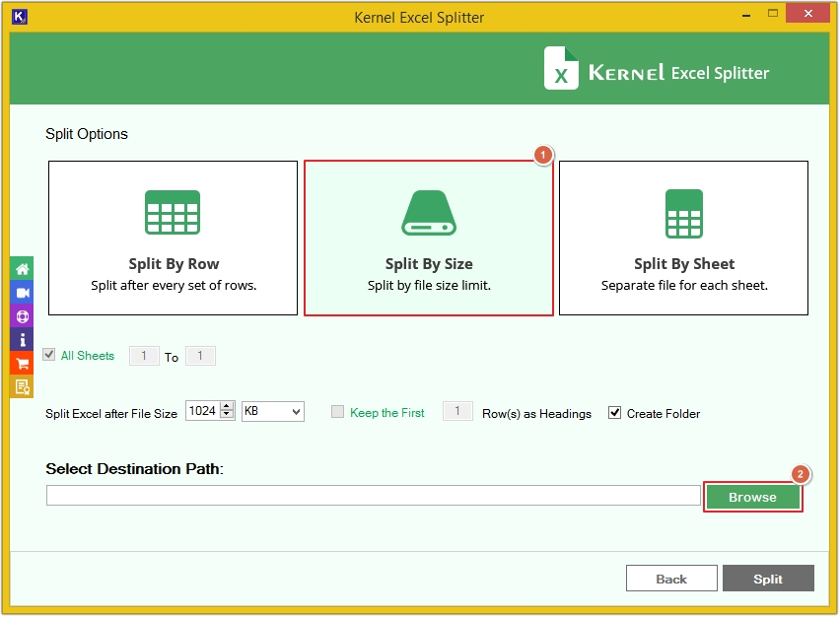The width and height of the screenshot is (840, 617).
Task: Click the Browse button
Action: pos(752,497)
